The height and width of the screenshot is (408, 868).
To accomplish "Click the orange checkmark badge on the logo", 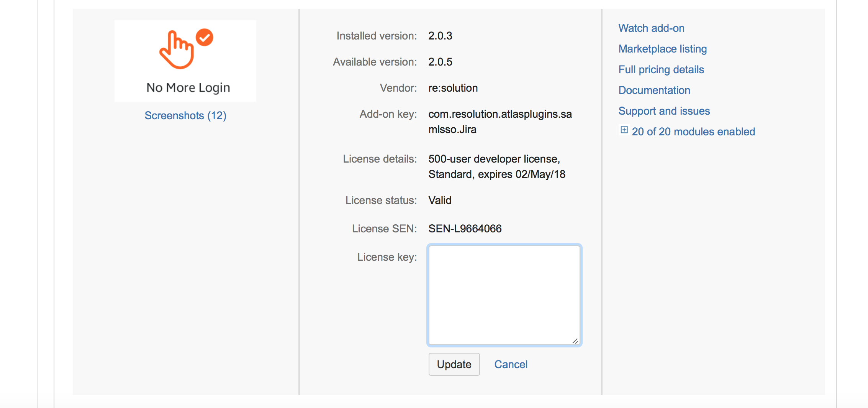I will click(204, 37).
